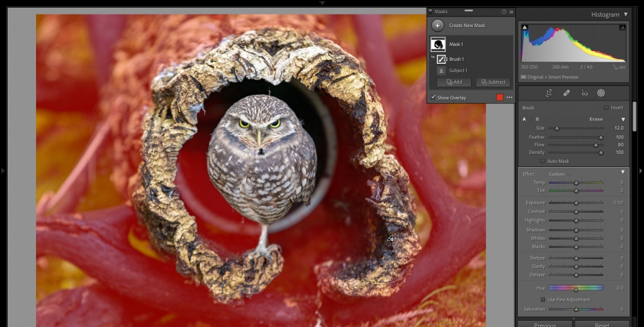
Task: Adjust the Highlights slider
Action: [576, 220]
